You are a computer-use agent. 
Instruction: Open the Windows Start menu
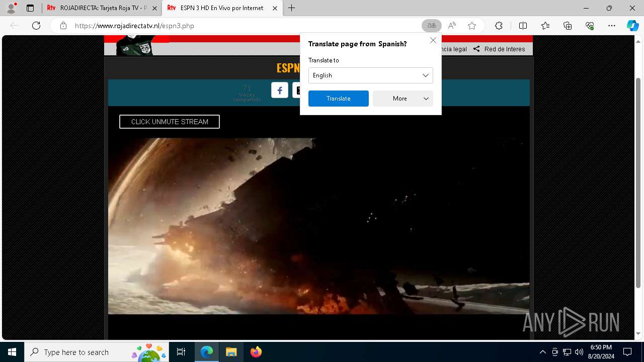pyautogui.click(x=12, y=352)
